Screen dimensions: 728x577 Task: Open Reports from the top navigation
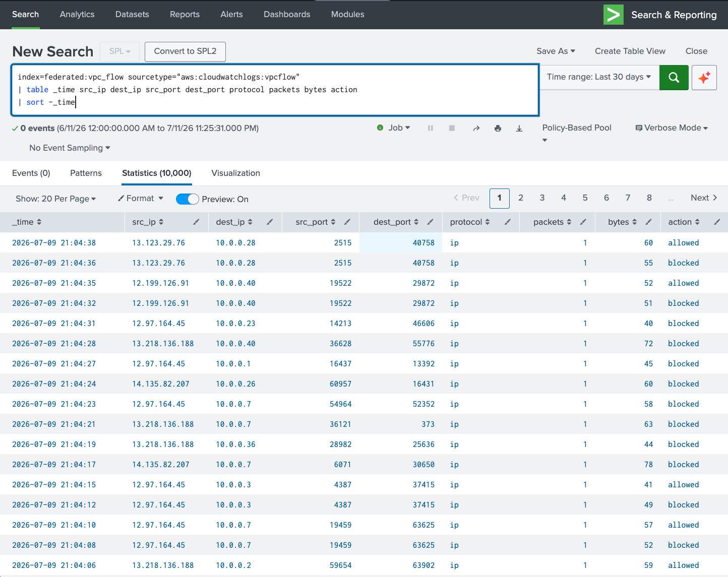coord(185,14)
